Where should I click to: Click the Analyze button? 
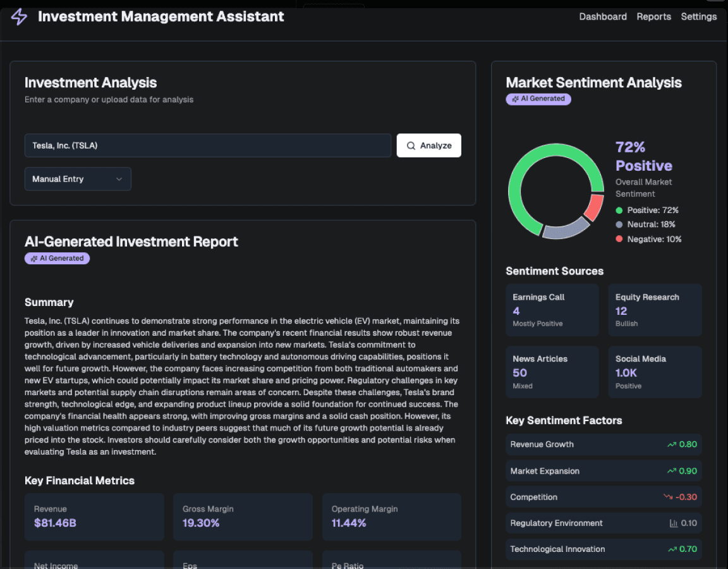click(x=428, y=145)
